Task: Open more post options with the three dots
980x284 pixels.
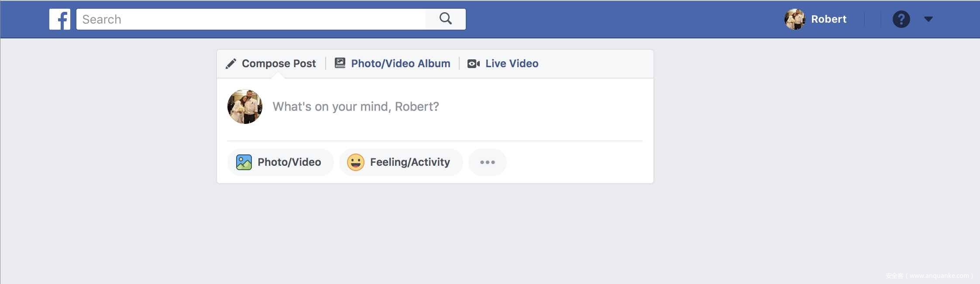Action: coord(487,162)
